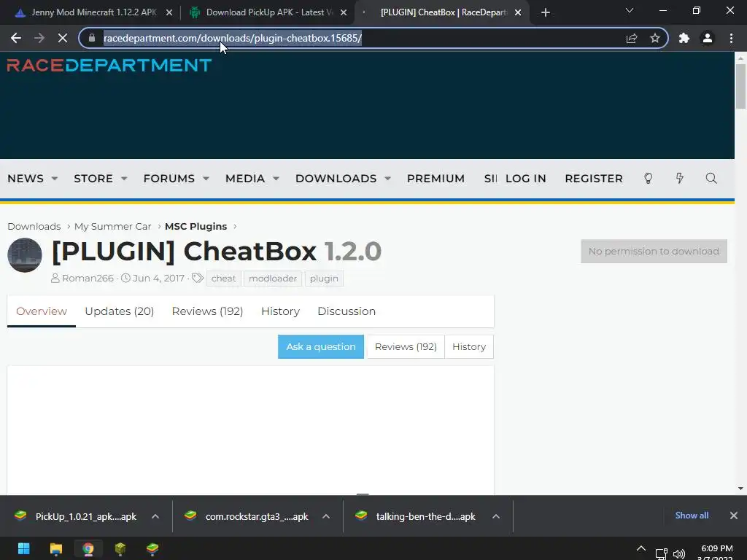The width and height of the screenshot is (747, 560).
Task: Click the History button beside Reviews
Action: coord(469,346)
